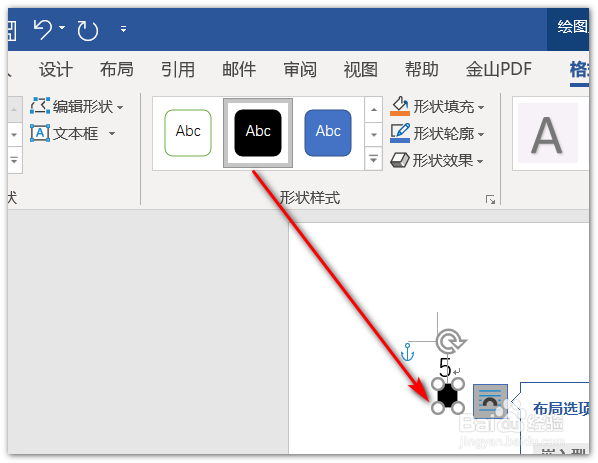Click the 形状填充 paint bucket icon
Screen dimensions: 598x463
click(x=400, y=106)
